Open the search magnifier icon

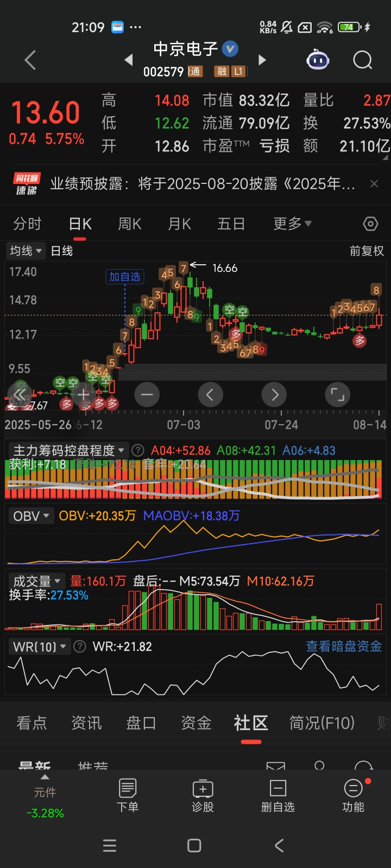pyautogui.click(x=362, y=60)
